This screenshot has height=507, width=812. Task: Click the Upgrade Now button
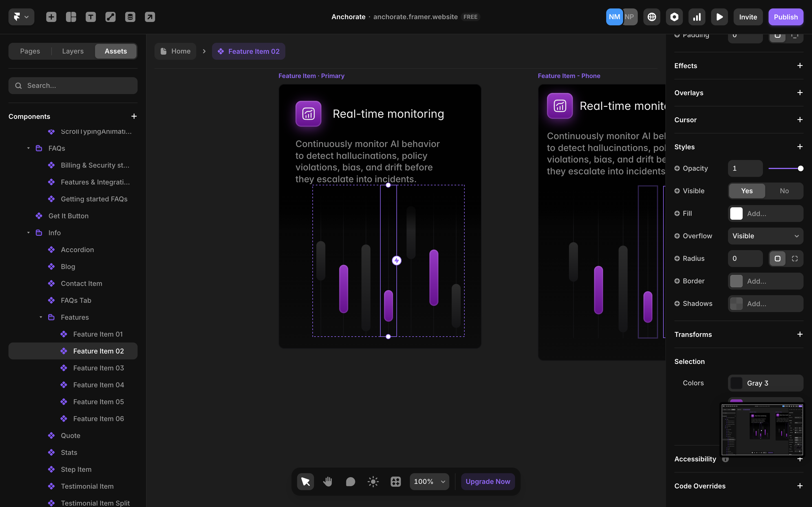pos(487,482)
